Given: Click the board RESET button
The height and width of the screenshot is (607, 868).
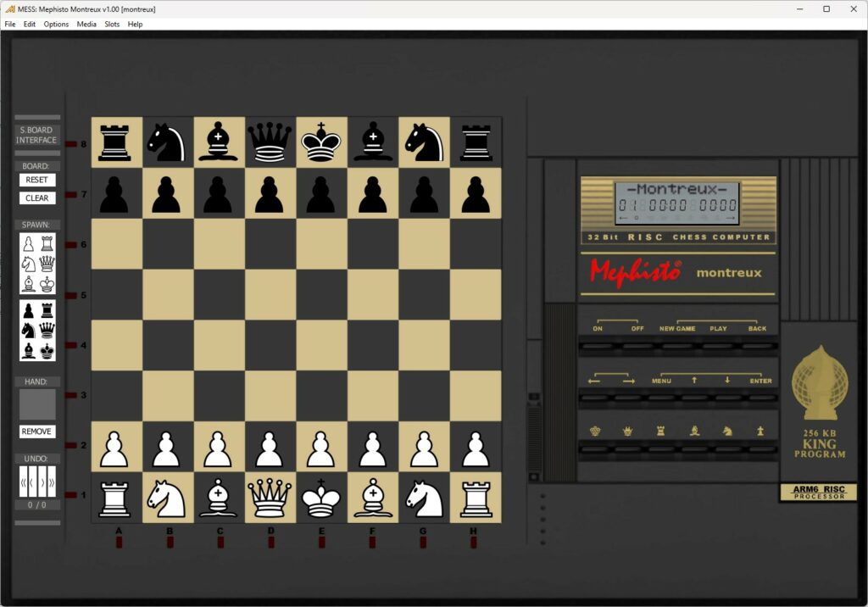Looking at the screenshot, I should click(x=37, y=180).
